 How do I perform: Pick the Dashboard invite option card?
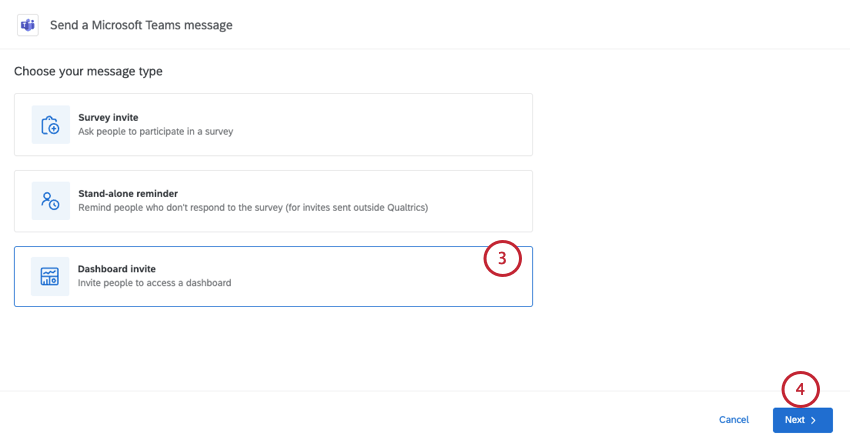point(273,277)
